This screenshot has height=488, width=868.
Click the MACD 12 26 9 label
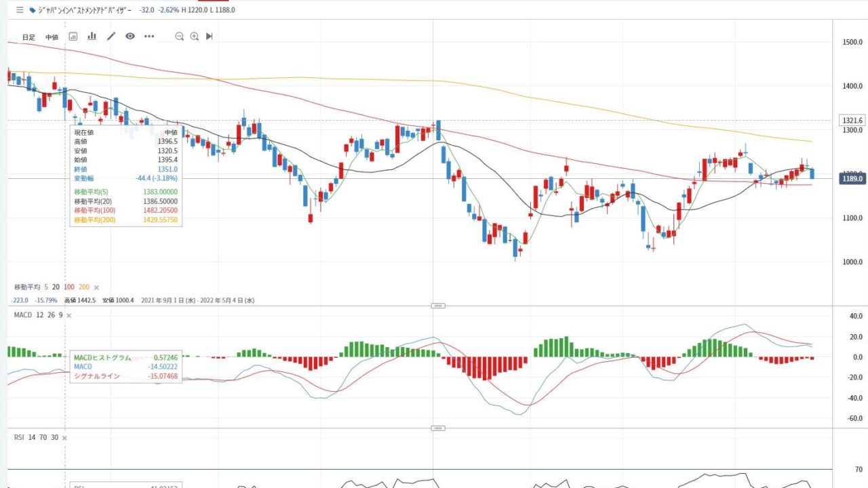[39, 315]
